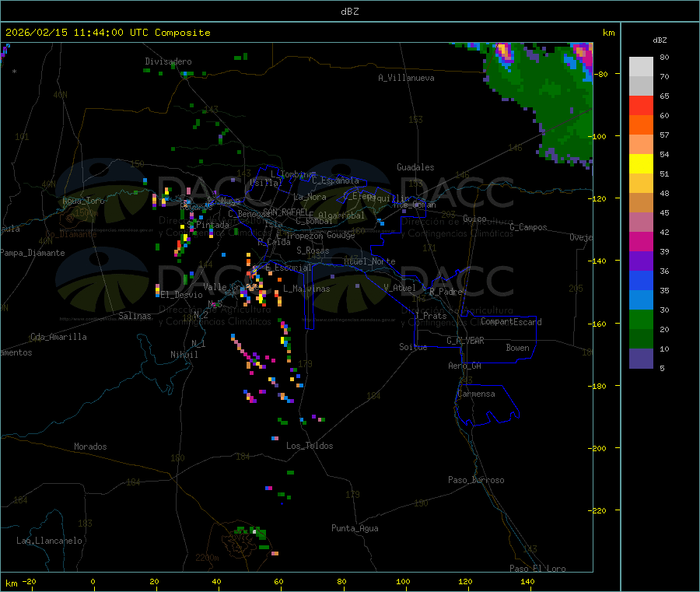The height and width of the screenshot is (592, 700).
Task: Click the 'Bowen' map label
Action: pyautogui.click(x=518, y=348)
